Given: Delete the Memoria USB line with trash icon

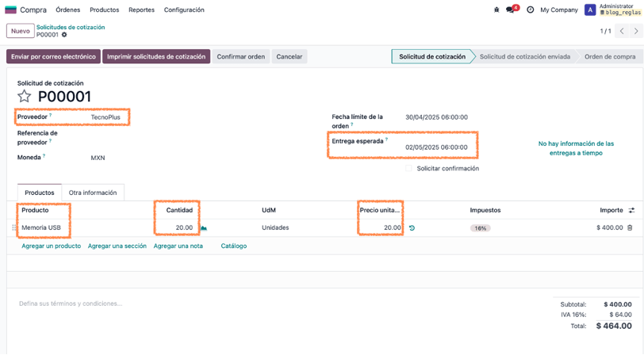Looking at the screenshot, I should pyautogui.click(x=630, y=227).
